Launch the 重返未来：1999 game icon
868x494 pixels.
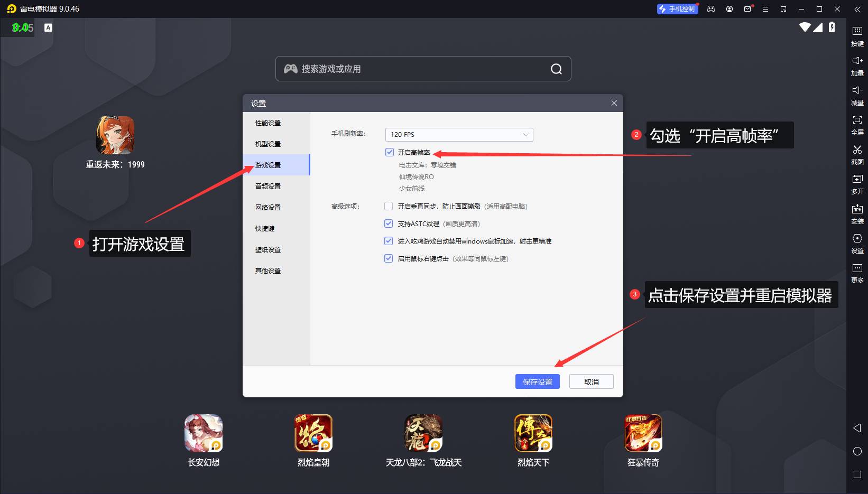[115, 135]
